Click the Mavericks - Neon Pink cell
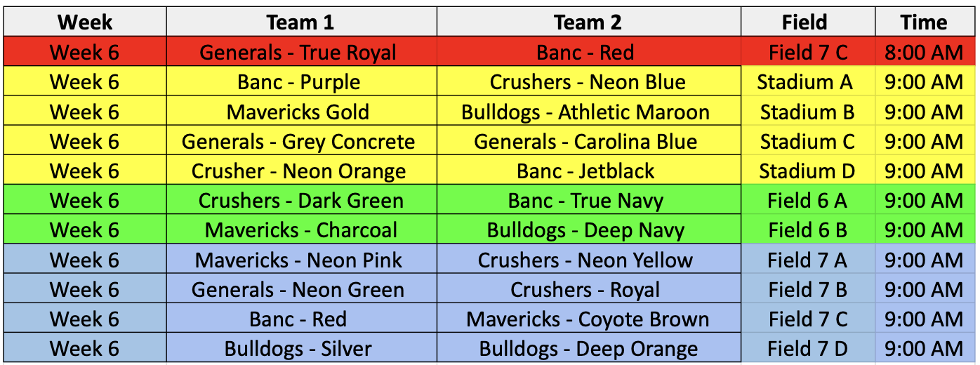The image size is (980, 365). click(x=298, y=260)
